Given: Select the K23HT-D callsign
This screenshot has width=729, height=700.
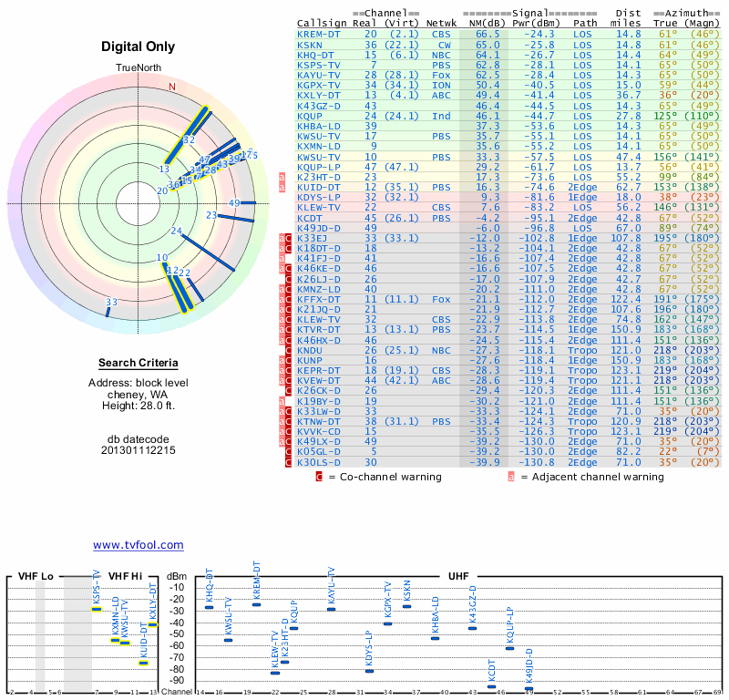Looking at the screenshot, I should coord(318,177).
